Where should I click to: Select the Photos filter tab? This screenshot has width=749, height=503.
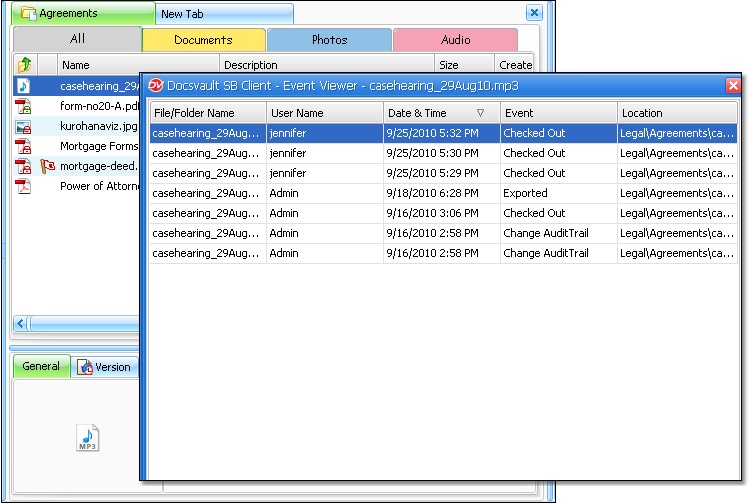[x=330, y=40]
